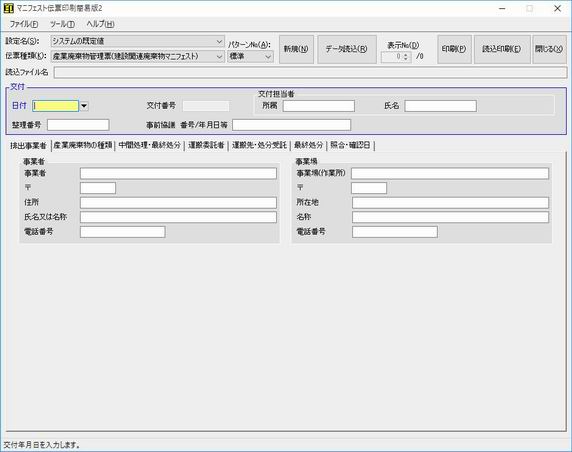Click the 印刷 button
Image resolution: width=572 pixels, height=452 pixels.
[x=454, y=49]
